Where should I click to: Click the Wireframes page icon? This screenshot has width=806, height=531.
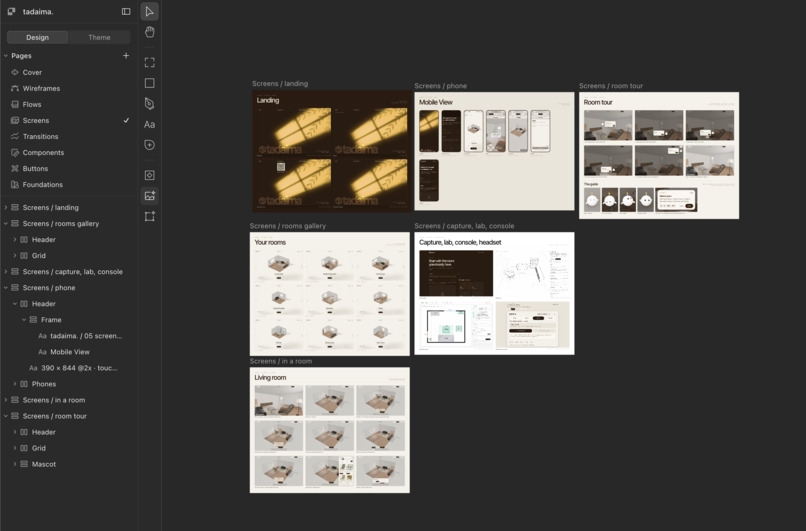(15, 88)
